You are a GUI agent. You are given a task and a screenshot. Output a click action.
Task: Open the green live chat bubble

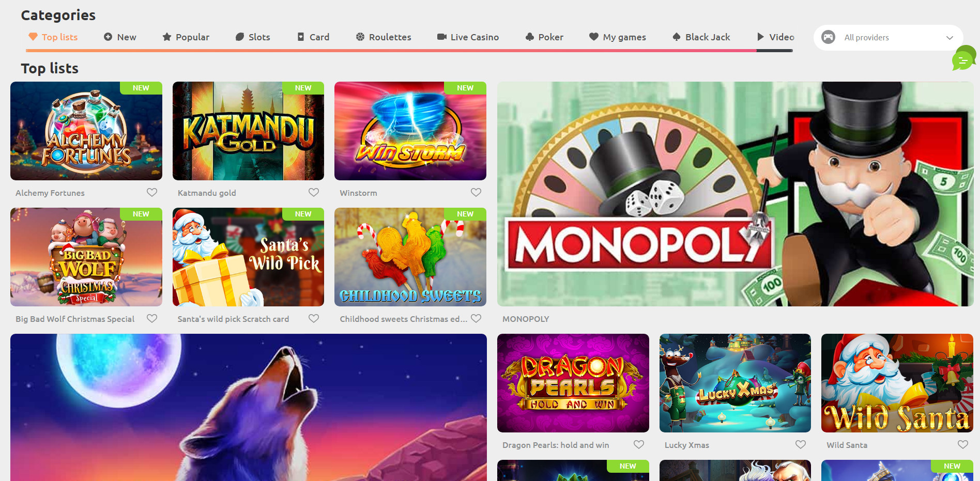pyautogui.click(x=964, y=58)
